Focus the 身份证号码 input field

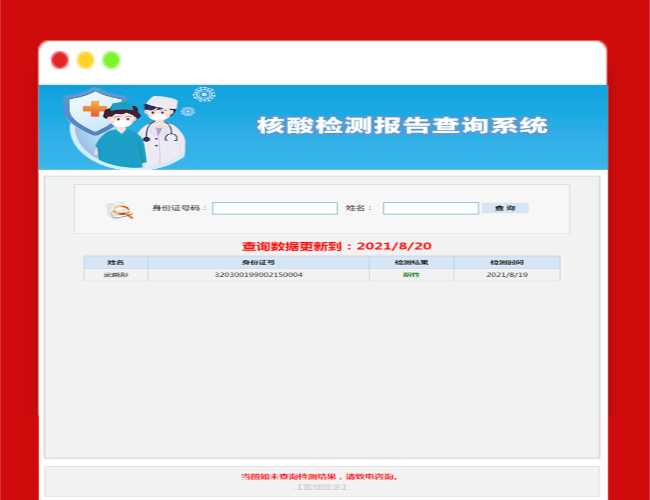pyautogui.click(x=274, y=208)
